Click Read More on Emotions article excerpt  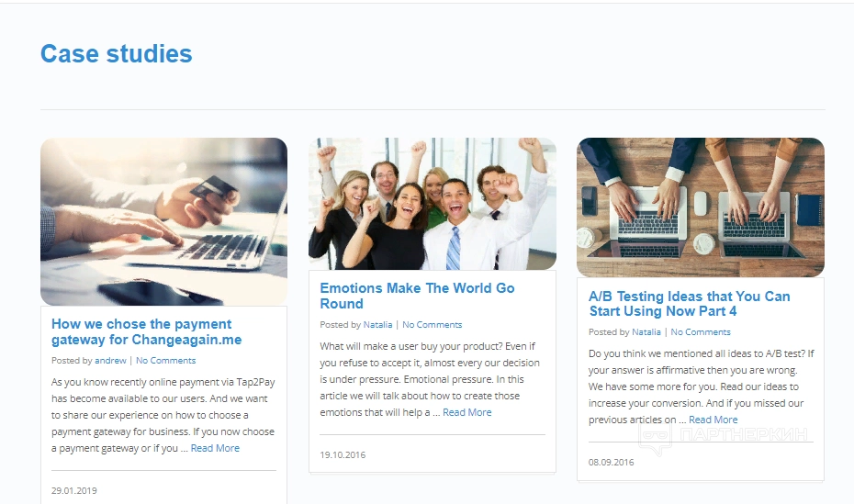click(x=467, y=412)
